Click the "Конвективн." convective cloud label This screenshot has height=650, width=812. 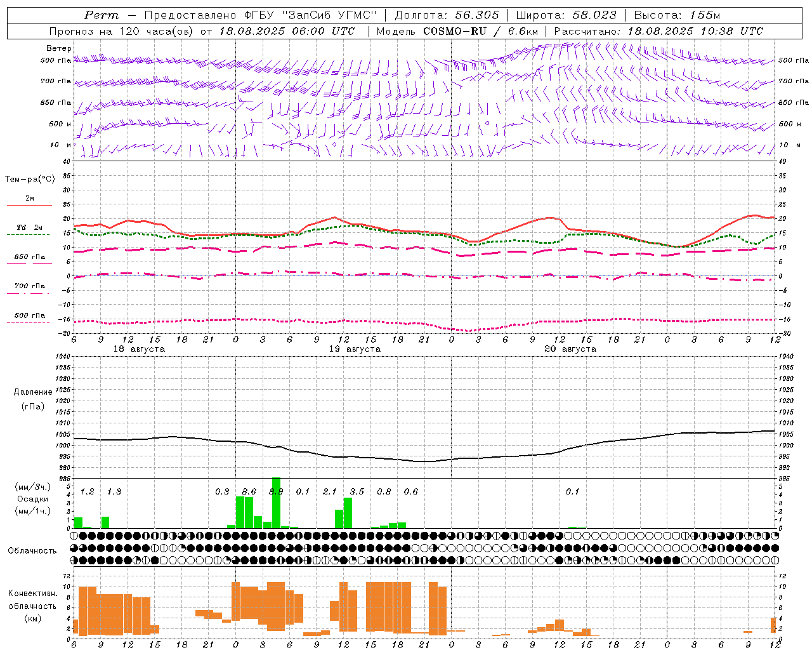(33, 594)
